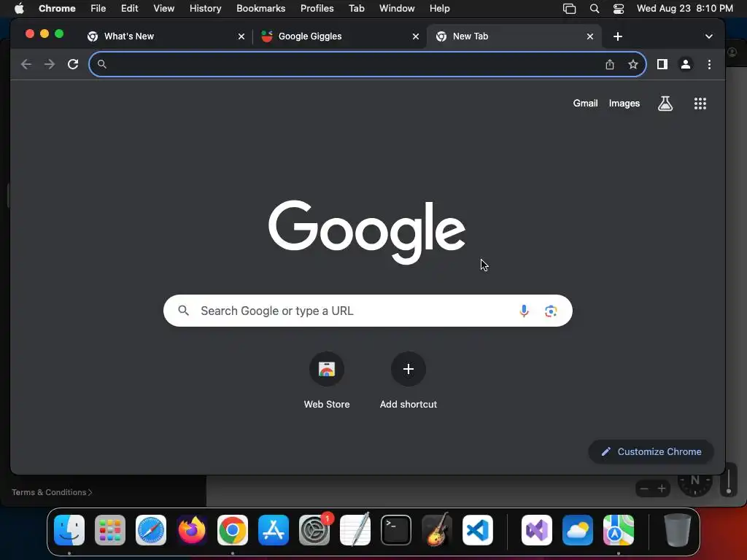Open Chrome's three-dot menu
The width and height of the screenshot is (747, 560).
(x=709, y=64)
